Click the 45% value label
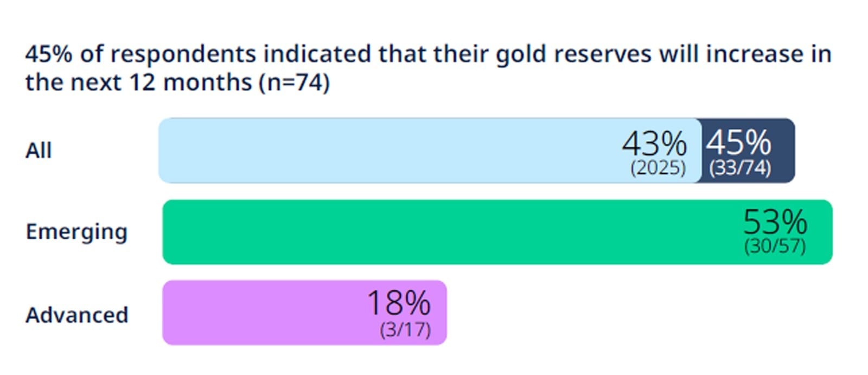Screen dimensions: 868x375 [x=738, y=143]
